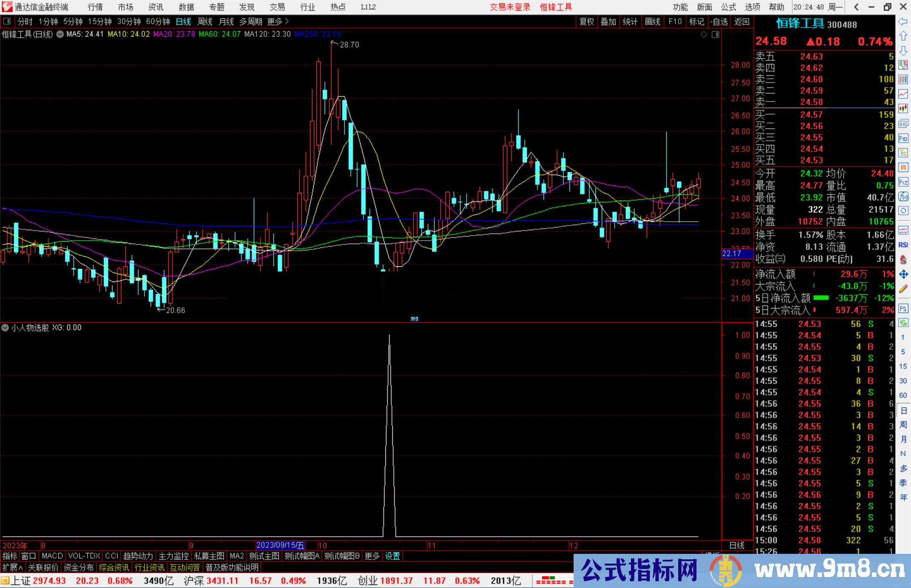Image resolution: width=911 pixels, height=588 pixels.
Task: Click the candlestick chart sidebar icon
Action: (x=903, y=109)
